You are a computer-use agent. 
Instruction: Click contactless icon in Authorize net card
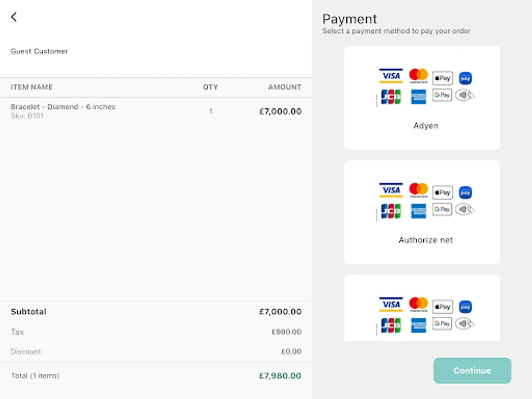pos(465,209)
